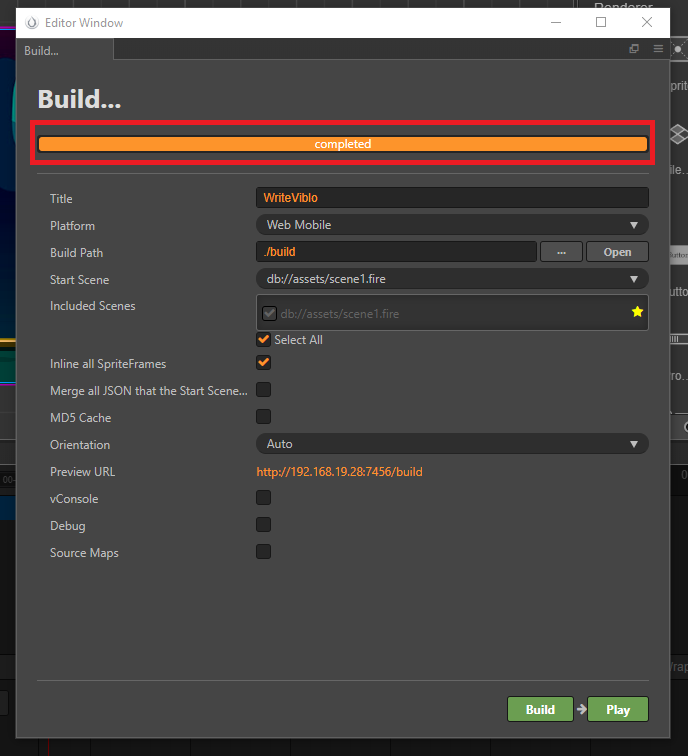688x756 pixels.
Task: Open the Platform dropdown Web Mobile
Action: click(452, 225)
